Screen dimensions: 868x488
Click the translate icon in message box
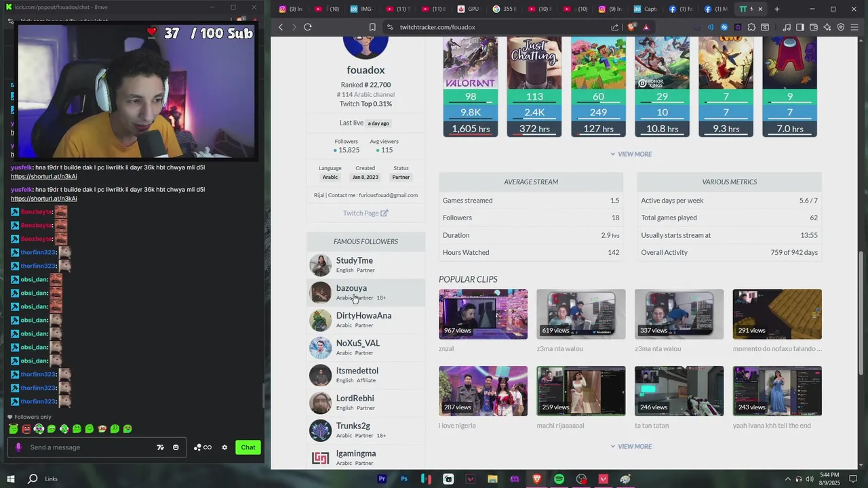(161, 447)
